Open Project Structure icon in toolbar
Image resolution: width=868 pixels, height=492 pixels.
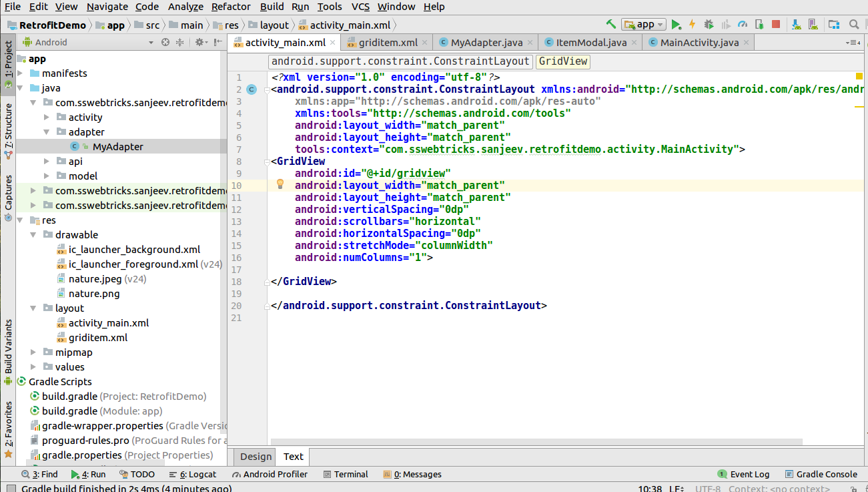[x=834, y=24]
